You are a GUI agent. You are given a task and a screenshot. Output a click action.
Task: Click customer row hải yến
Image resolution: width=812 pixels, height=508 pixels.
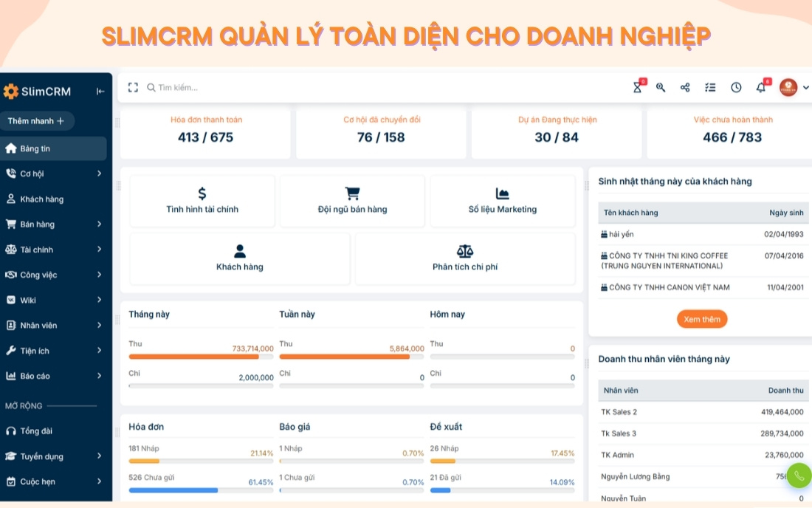point(703,234)
